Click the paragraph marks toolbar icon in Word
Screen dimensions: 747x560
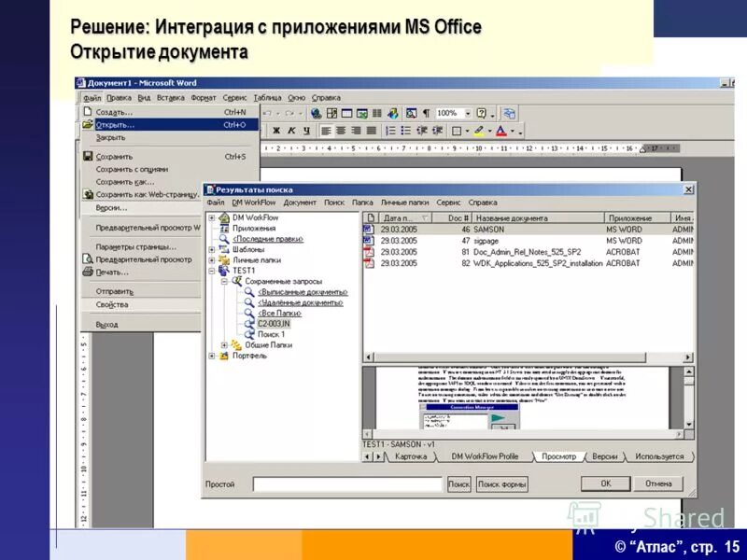coord(425,113)
